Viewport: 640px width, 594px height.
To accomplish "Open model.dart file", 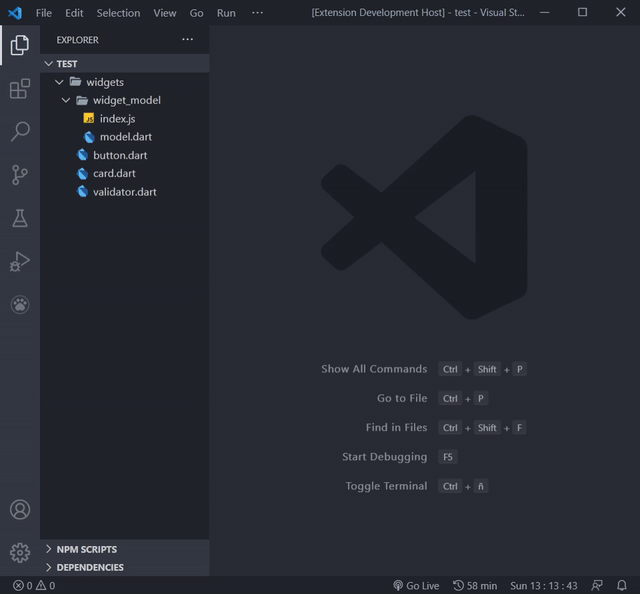I will pyautogui.click(x=125, y=137).
